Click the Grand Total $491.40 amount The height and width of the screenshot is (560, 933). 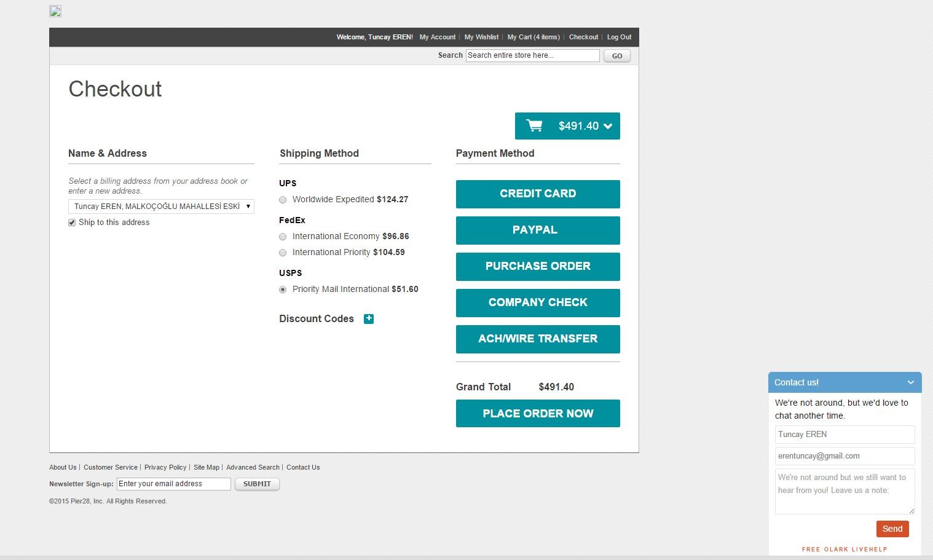pyautogui.click(x=556, y=387)
